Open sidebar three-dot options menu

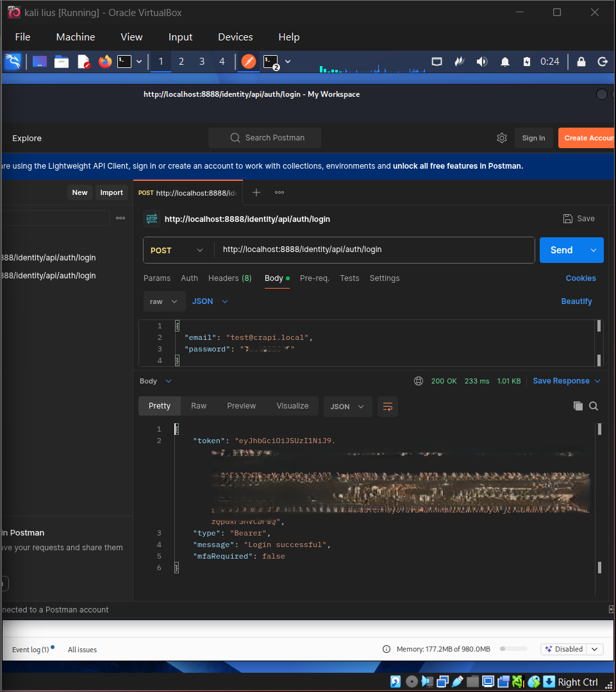(x=121, y=218)
